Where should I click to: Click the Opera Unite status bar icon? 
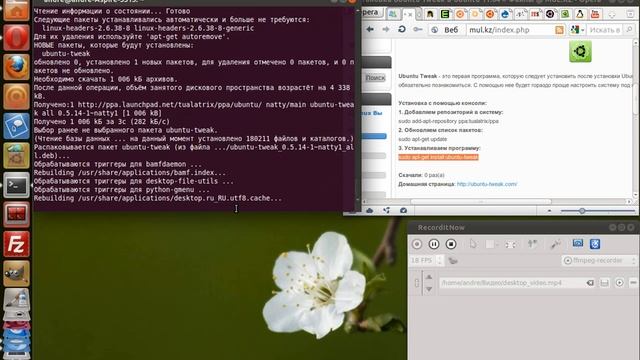(x=387, y=211)
